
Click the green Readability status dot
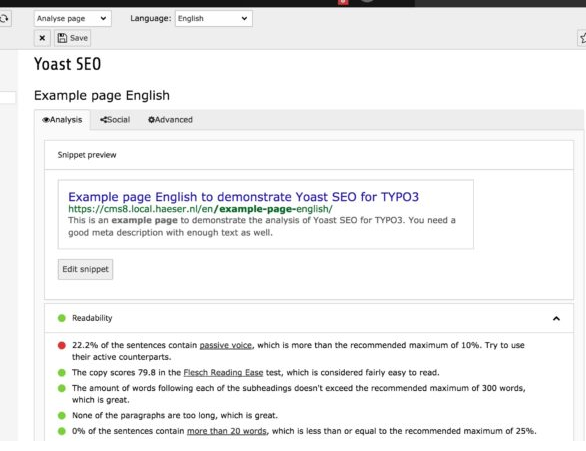point(62,318)
